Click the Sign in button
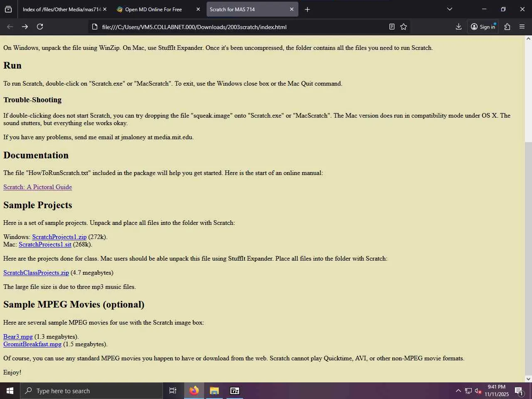532x399 pixels. (483, 27)
